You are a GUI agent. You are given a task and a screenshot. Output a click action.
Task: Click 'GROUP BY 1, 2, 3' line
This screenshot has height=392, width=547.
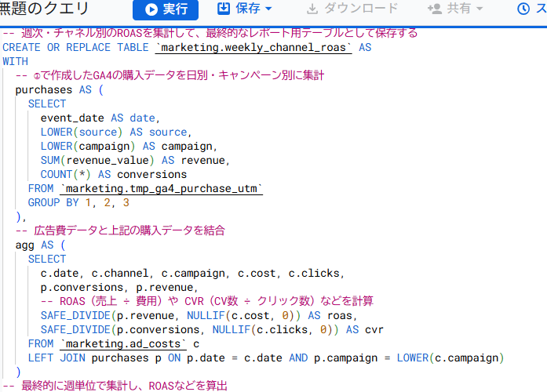[x=78, y=202]
